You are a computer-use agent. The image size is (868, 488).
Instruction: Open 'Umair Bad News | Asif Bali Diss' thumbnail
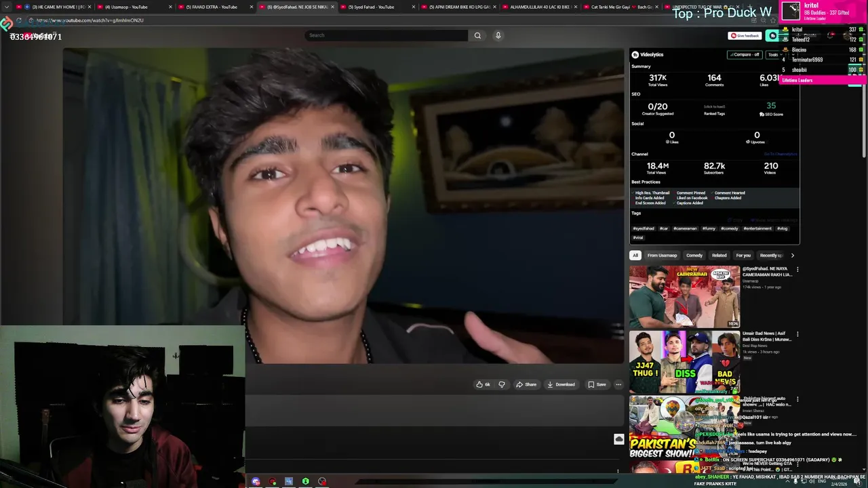click(x=684, y=362)
